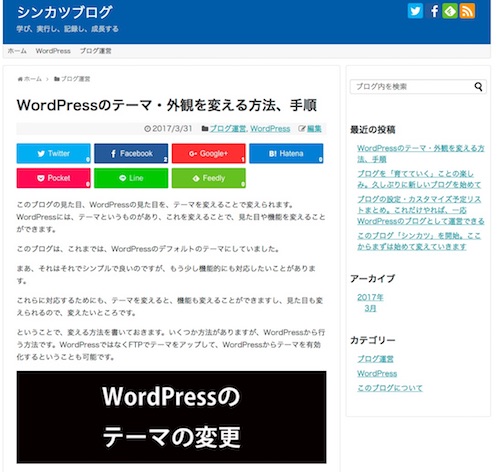
Task: Bookmark post with Hatena button
Action: coord(286,153)
